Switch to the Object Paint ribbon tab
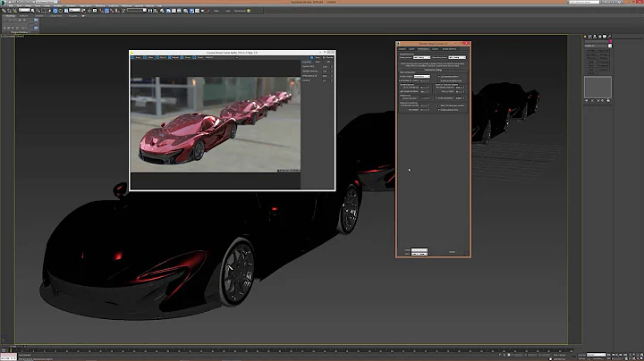The width and height of the screenshot is (644, 361). [x=55, y=16]
